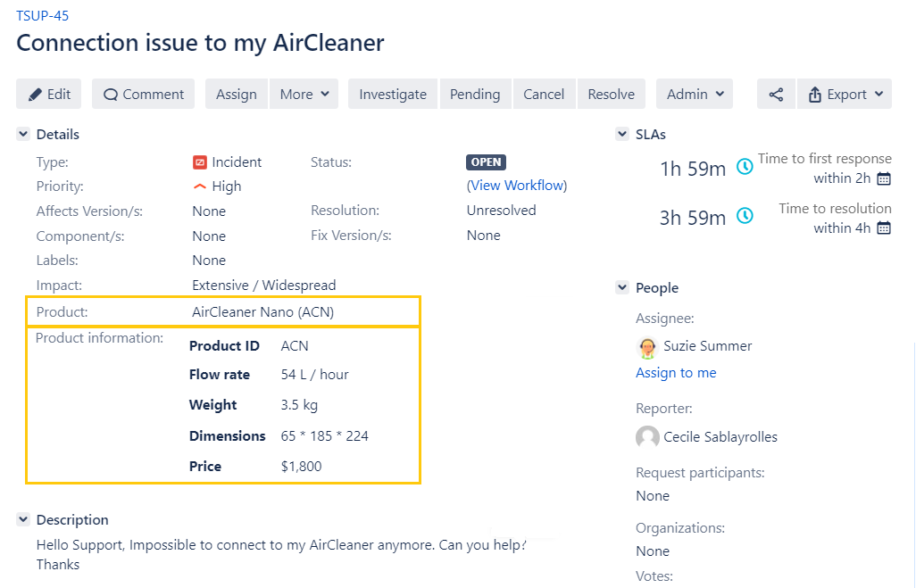Click the share icon button

click(776, 95)
